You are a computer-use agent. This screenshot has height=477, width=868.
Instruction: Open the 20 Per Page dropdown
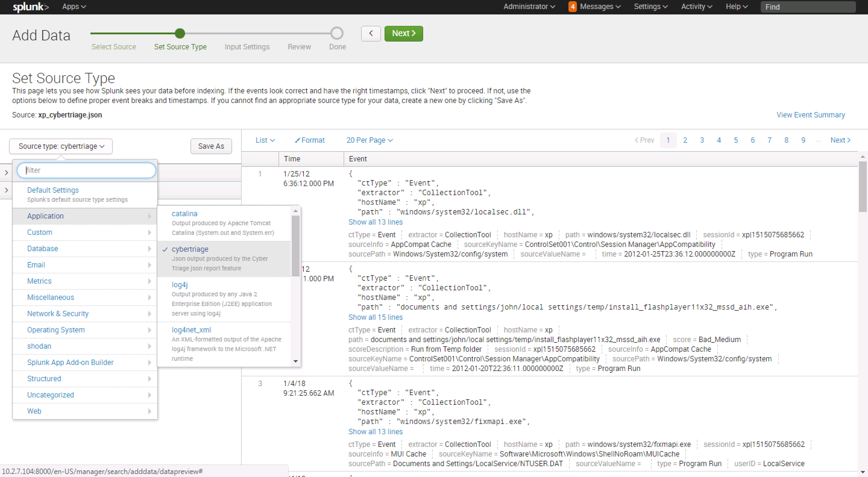click(x=369, y=140)
